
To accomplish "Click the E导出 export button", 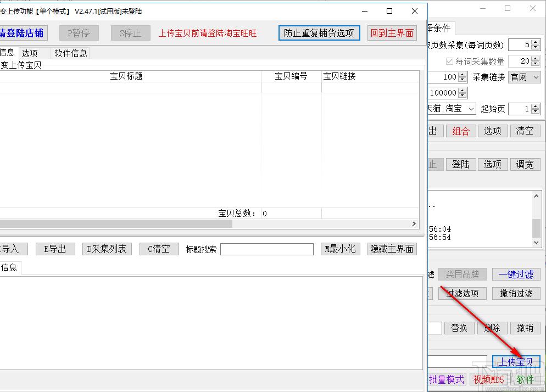I will (55, 249).
